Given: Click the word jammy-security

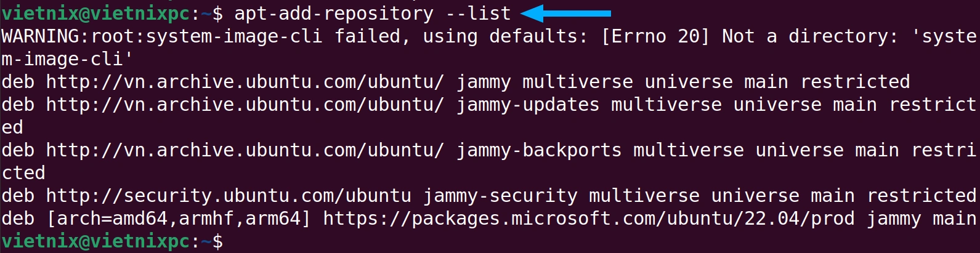Looking at the screenshot, I should (501, 196).
